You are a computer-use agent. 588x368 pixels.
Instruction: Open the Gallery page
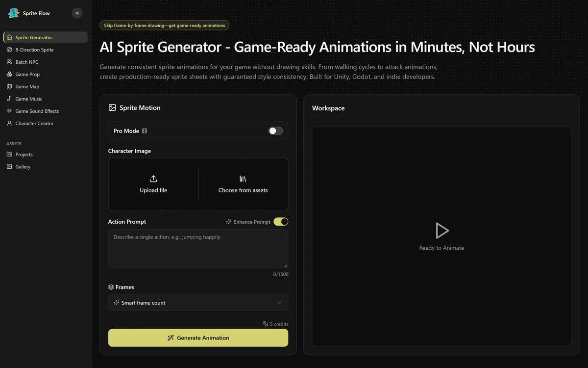point(46,166)
